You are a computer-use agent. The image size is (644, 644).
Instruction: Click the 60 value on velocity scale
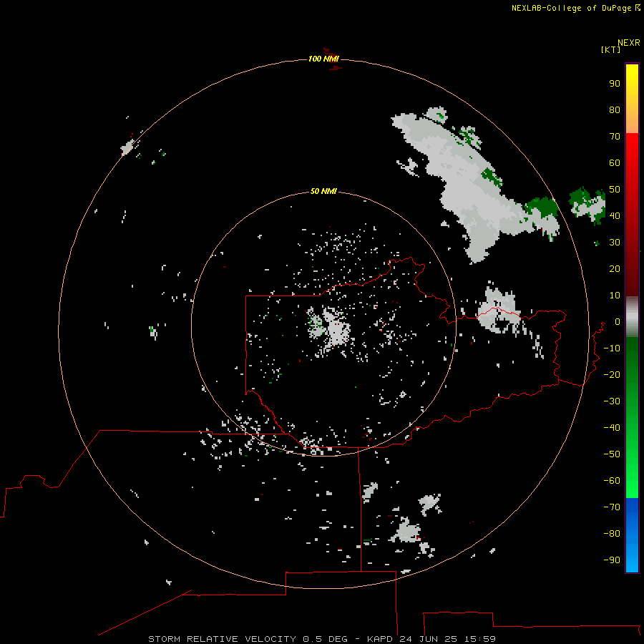(x=615, y=163)
